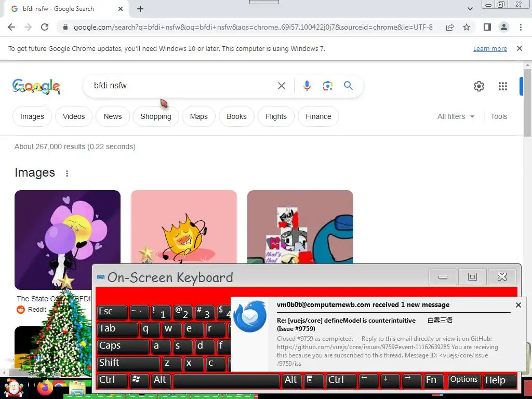
Task: Switch to the Finance filter
Action: coord(318,116)
